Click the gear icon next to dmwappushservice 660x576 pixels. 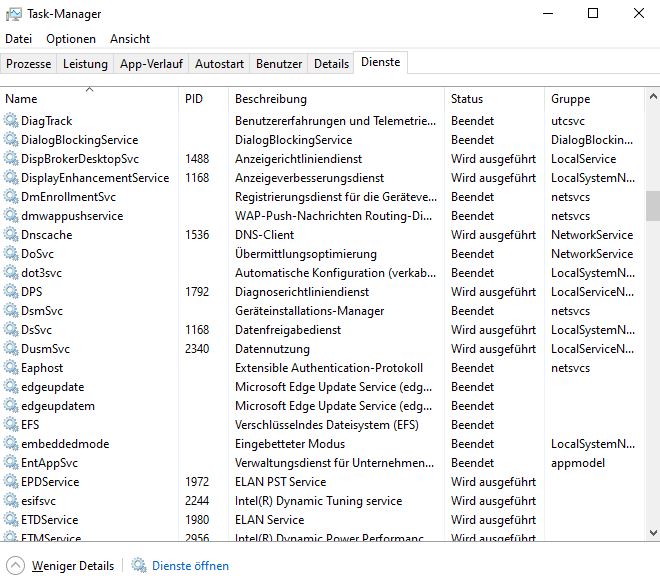point(11,215)
